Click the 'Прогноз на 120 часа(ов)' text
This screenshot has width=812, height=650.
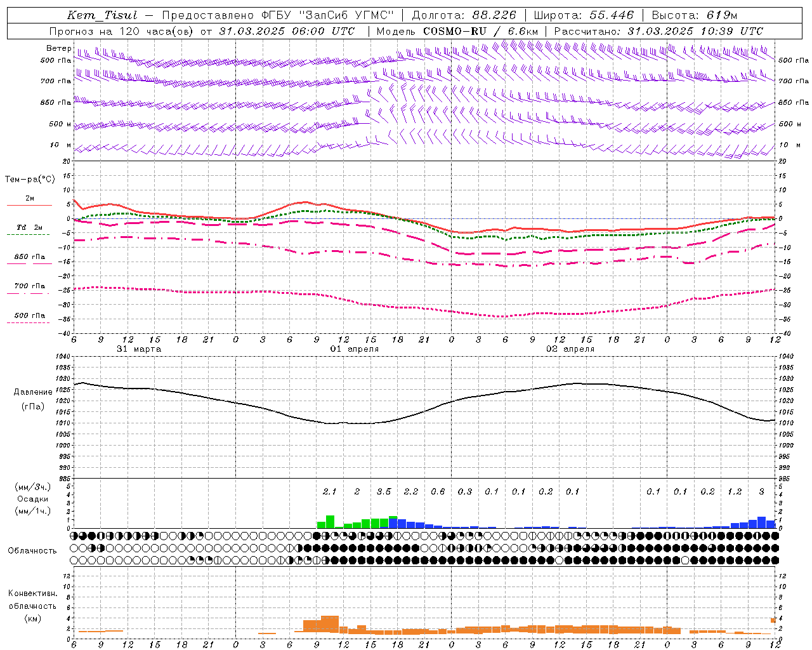(122, 31)
